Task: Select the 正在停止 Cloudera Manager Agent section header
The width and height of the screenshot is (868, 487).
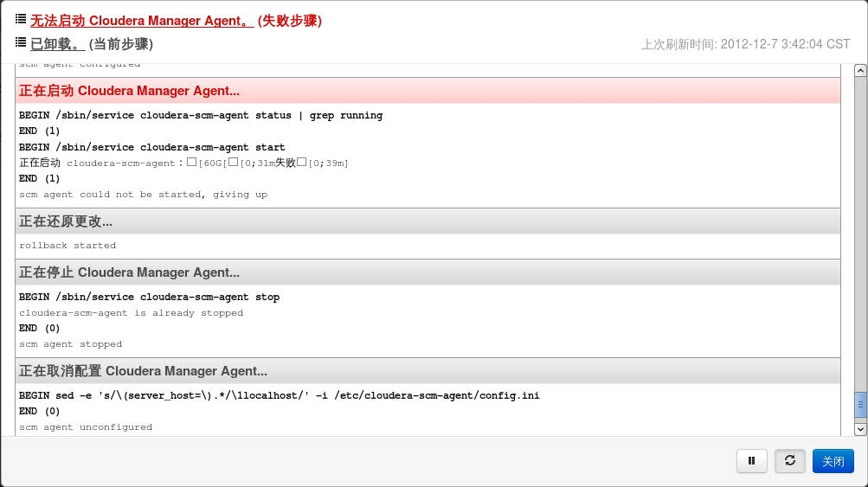Action: [428, 272]
